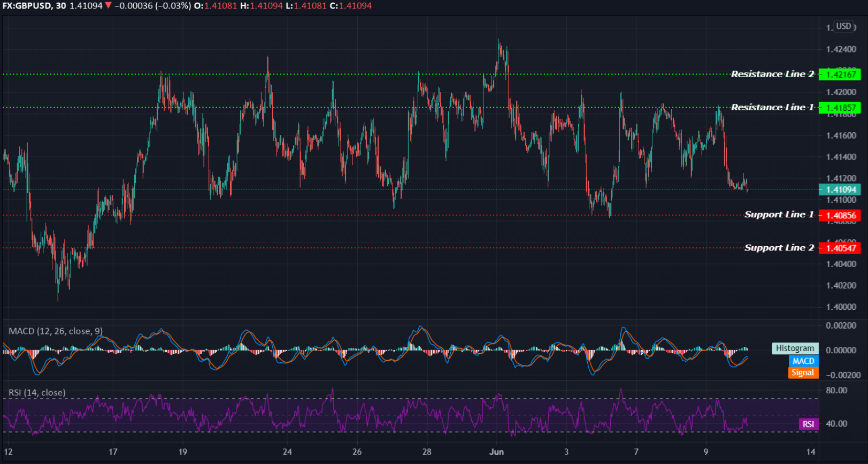
Task: Click the Histogram legend label
Action: pos(795,348)
